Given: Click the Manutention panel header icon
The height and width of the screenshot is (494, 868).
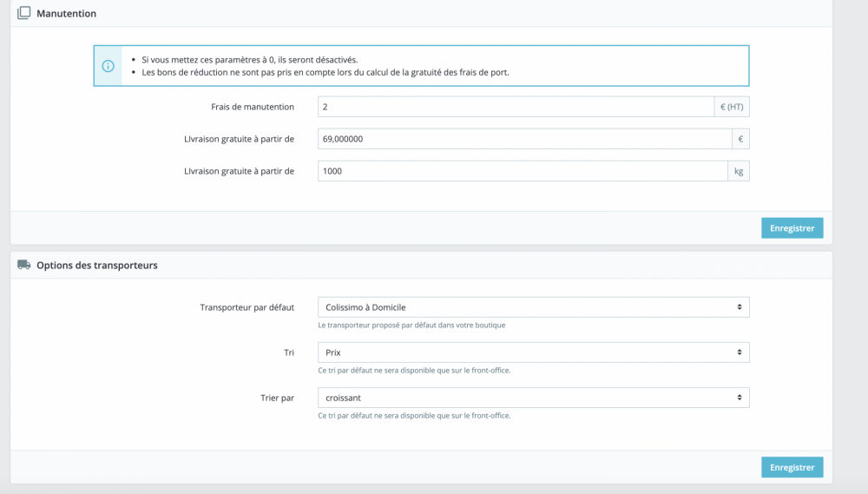Looking at the screenshot, I should [23, 13].
